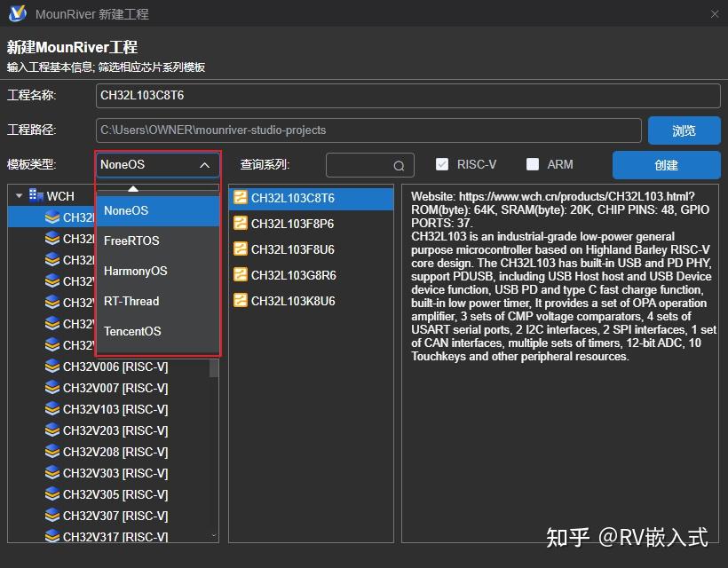Click the chip icon beside CH32L103K8U6
The width and height of the screenshot is (728, 568).
241,300
